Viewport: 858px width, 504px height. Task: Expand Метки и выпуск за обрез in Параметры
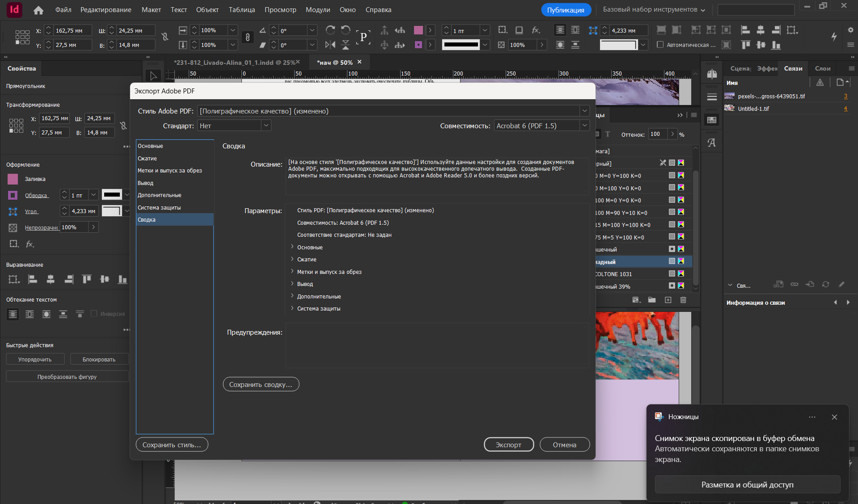click(x=292, y=271)
